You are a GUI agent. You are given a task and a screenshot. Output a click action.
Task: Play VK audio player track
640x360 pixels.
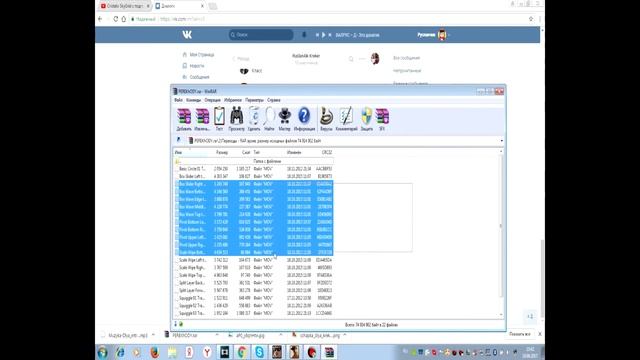pyautogui.click(x=323, y=35)
